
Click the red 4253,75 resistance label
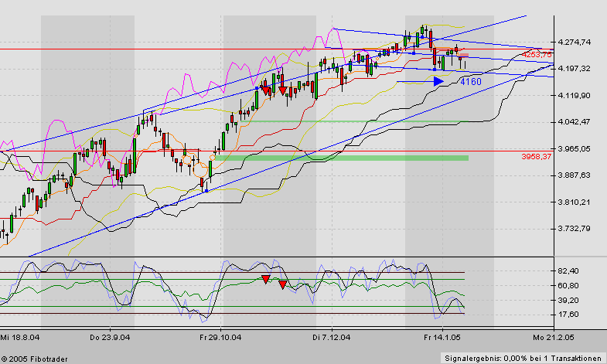coord(536,55)
